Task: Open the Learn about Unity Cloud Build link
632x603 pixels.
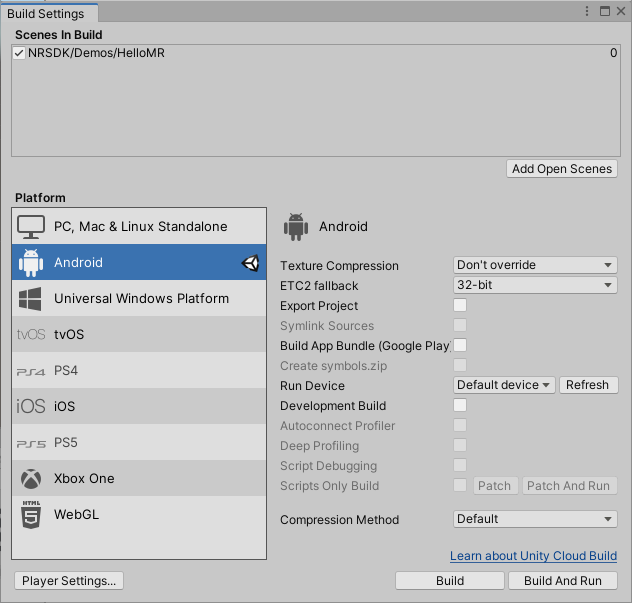Action: coord(533,556)
